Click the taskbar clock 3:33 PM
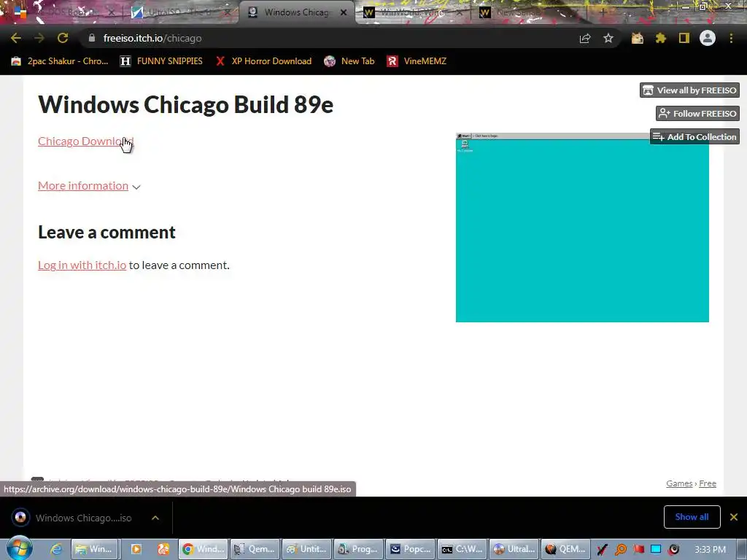 (711, 550)
